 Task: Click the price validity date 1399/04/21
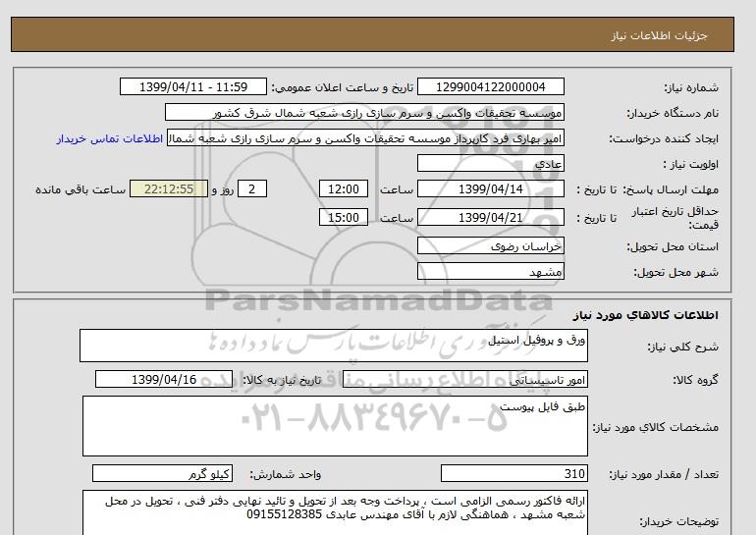(490, 217)
